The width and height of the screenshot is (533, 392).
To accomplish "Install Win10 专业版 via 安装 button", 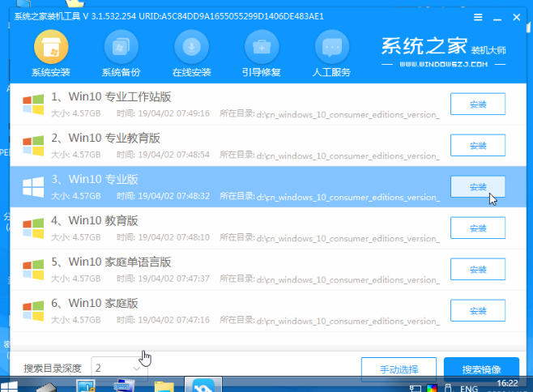I will 478,186.
